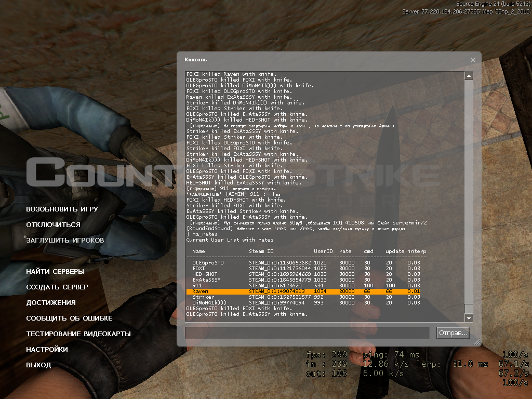Open СОЗДАТЬ СЕРВЕР menu item
Screen dimensions: 532x399
tap(57, 287)
